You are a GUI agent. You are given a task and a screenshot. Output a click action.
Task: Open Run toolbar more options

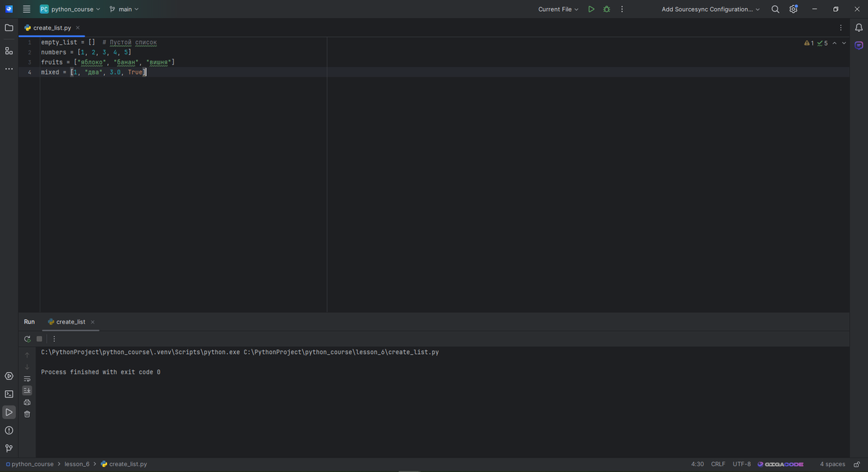point(54,339)
